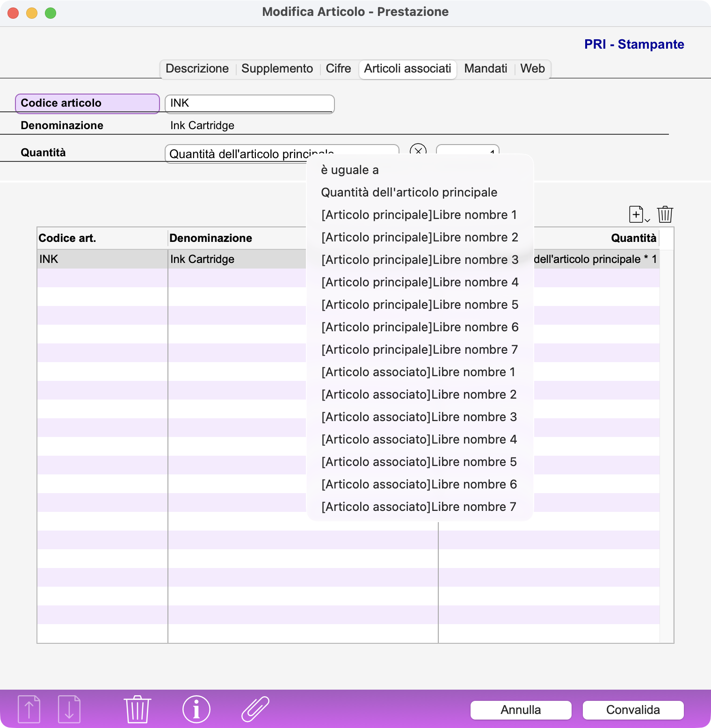711x728 pixels.
Task: Click the quantity multiplier number field
Action: [x=468, y=149]
